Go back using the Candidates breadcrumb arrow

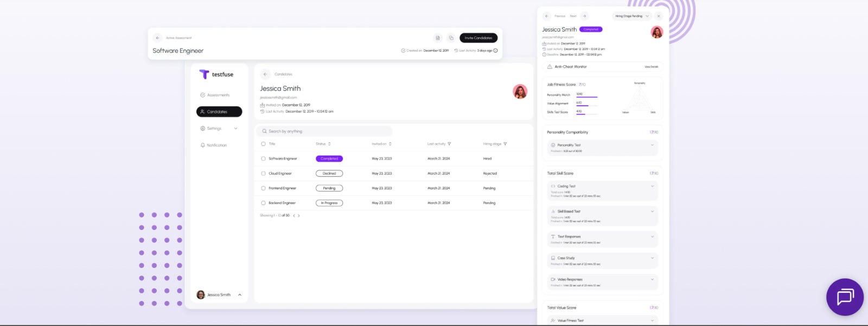tap(265, 74)
